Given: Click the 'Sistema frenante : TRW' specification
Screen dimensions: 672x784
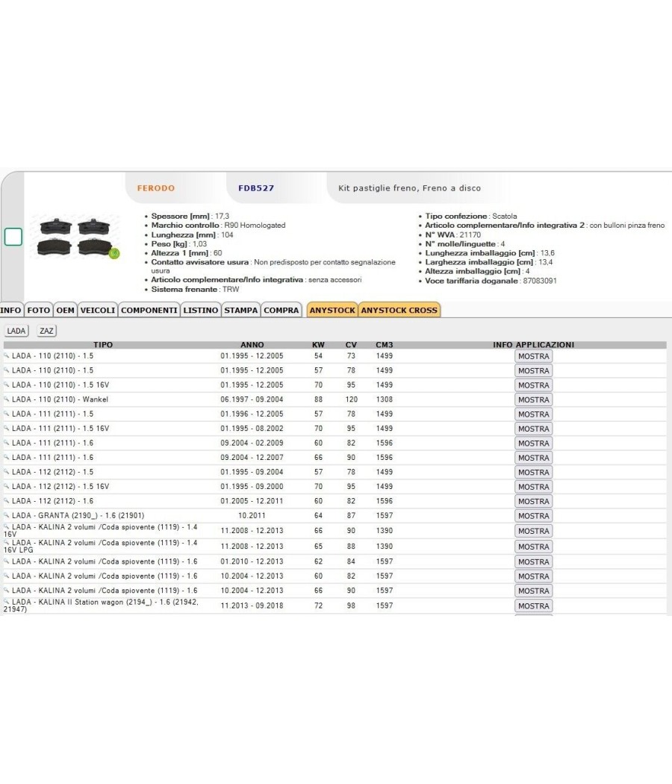Looking at the screenshot, I should [195, 289].
